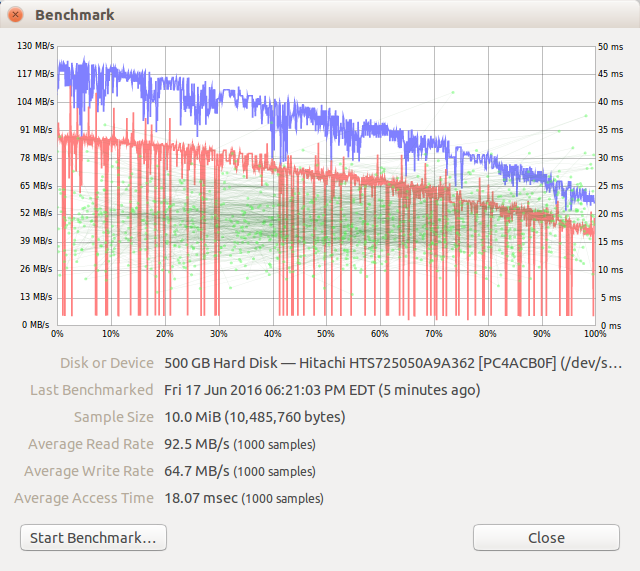Click the '35 ms' axis label

pyautogui.click(x=611, y=129)
